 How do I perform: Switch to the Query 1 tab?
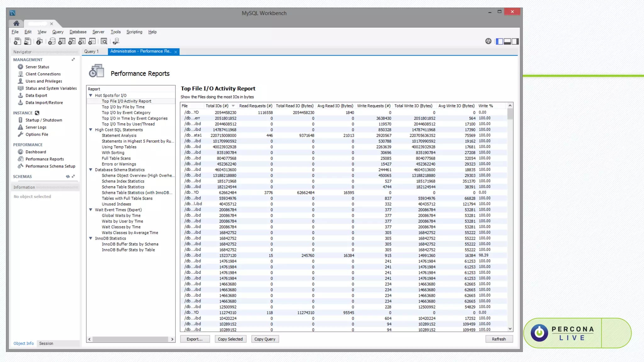(92, 52)
